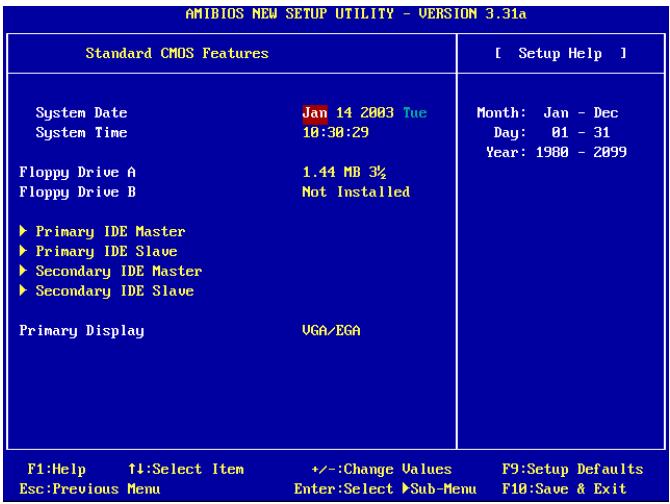This screenshot has width=670, height=504.
Task: Select the highlighted month field Jan
Action: (x=315, y=113)
